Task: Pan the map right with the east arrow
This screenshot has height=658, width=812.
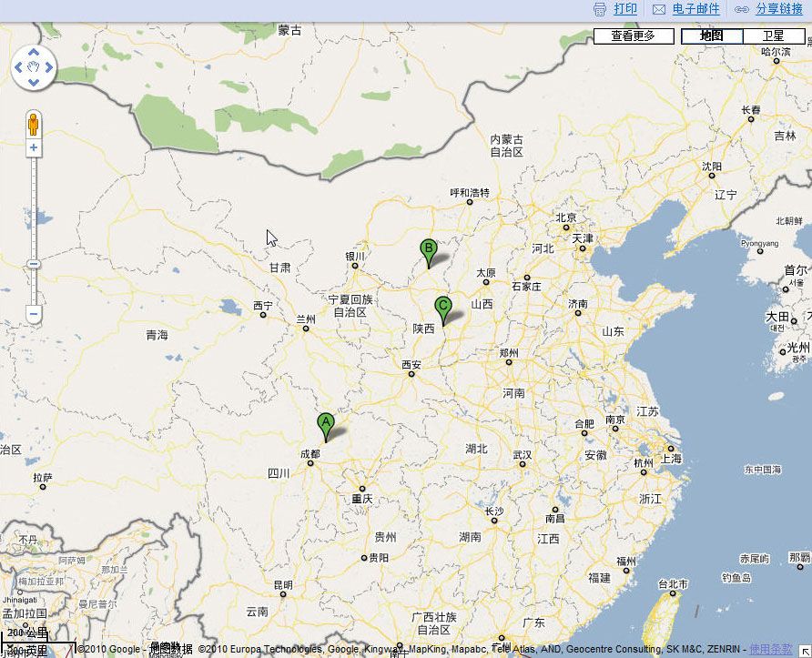Action: [x=49, y=67]
